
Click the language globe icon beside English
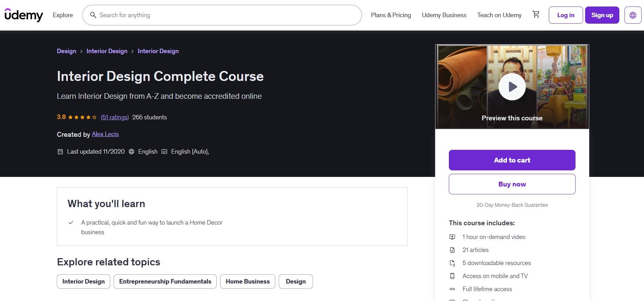coord(131,152)
